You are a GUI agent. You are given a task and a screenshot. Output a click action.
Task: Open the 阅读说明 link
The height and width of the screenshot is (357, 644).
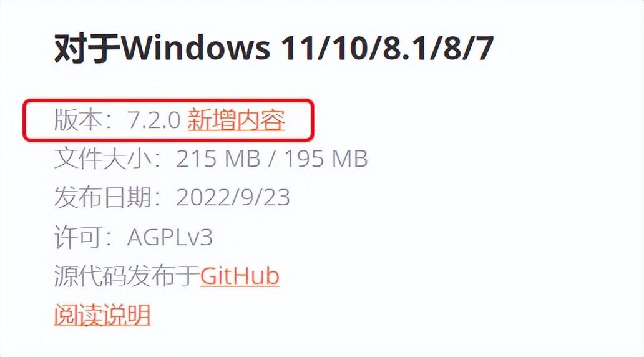pos(102,315)
